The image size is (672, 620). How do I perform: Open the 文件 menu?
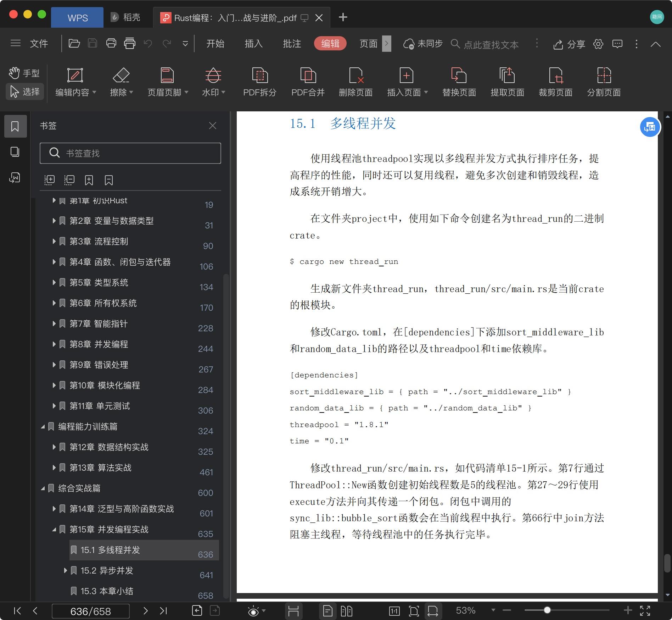(x=39, y=43)
